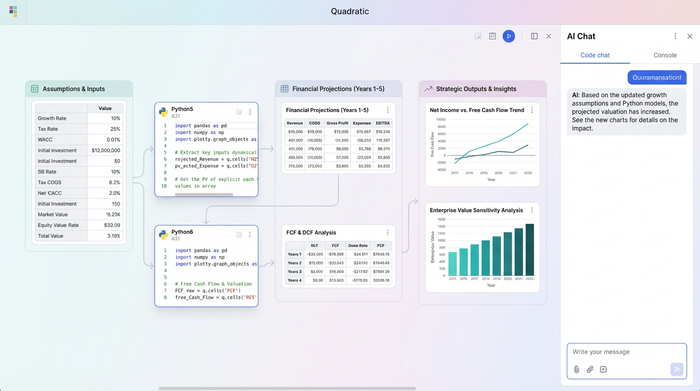Click the Revenue column header
Screen dimensions: 700x391
(x=295, y=123)
